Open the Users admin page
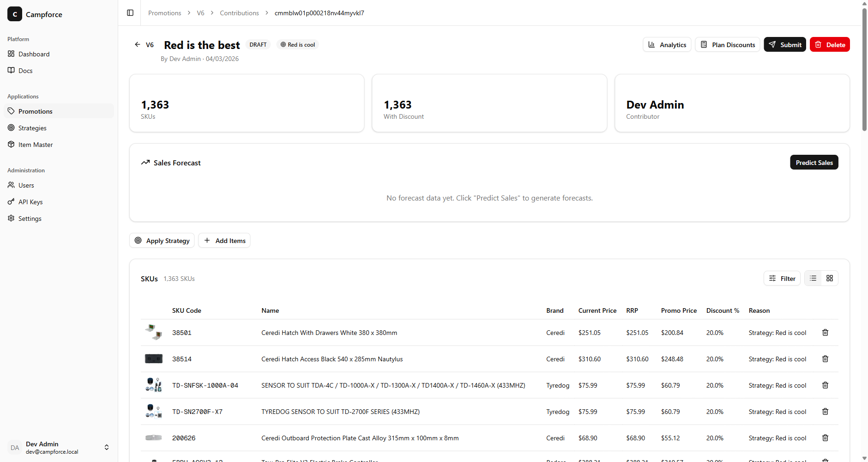Screen dimensions: 868x462 click(x=59, y=185)
